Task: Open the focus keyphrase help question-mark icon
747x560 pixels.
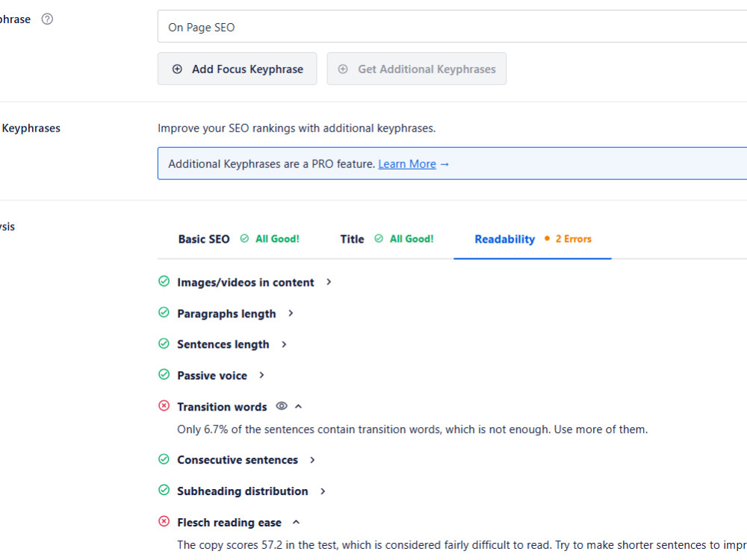Action: (47, 19)
